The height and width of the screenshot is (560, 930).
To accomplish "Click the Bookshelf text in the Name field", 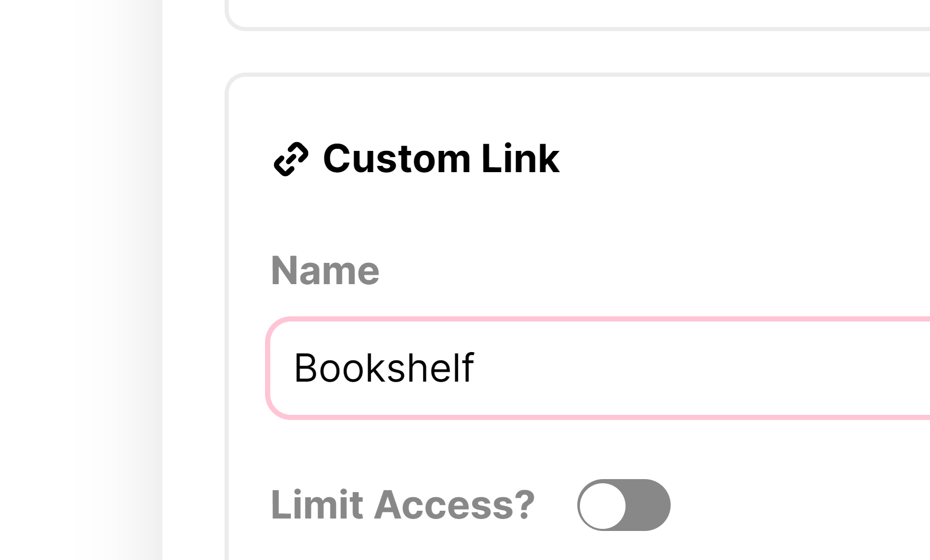I will [384, 368].
